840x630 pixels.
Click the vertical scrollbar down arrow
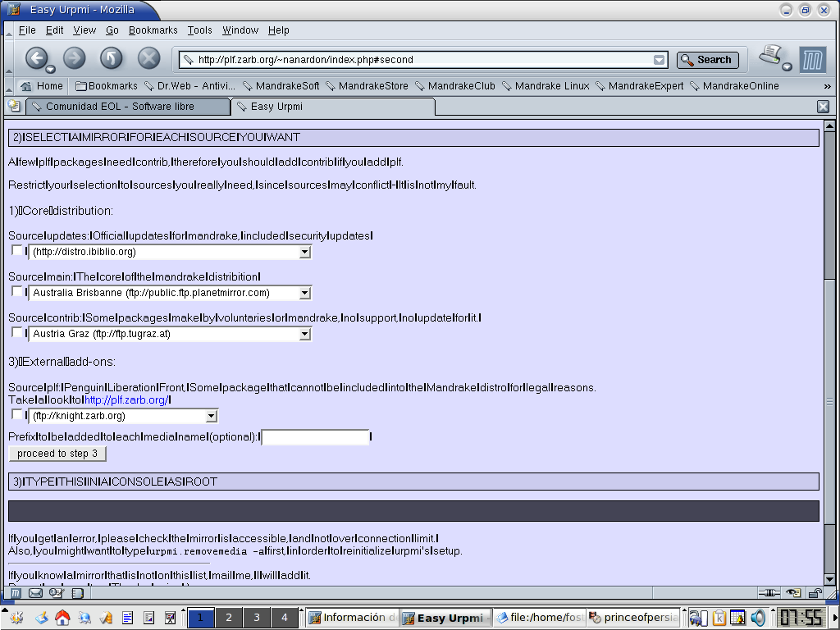830,580
